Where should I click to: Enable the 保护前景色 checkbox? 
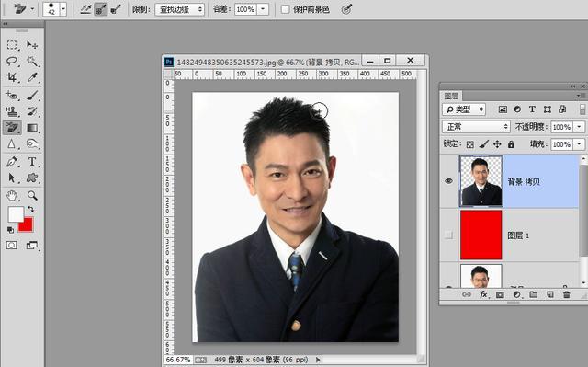coord(286,9)
